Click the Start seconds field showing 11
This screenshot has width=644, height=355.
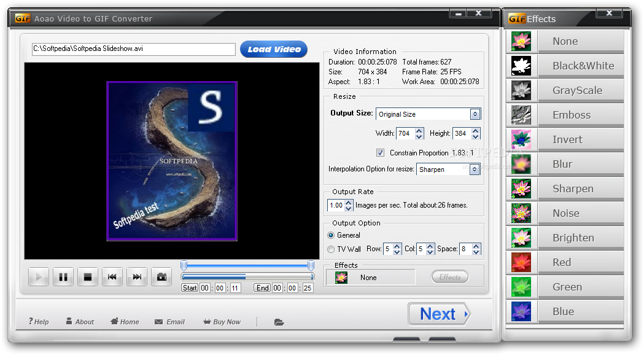pyautogui.click(x=235, y=288)
